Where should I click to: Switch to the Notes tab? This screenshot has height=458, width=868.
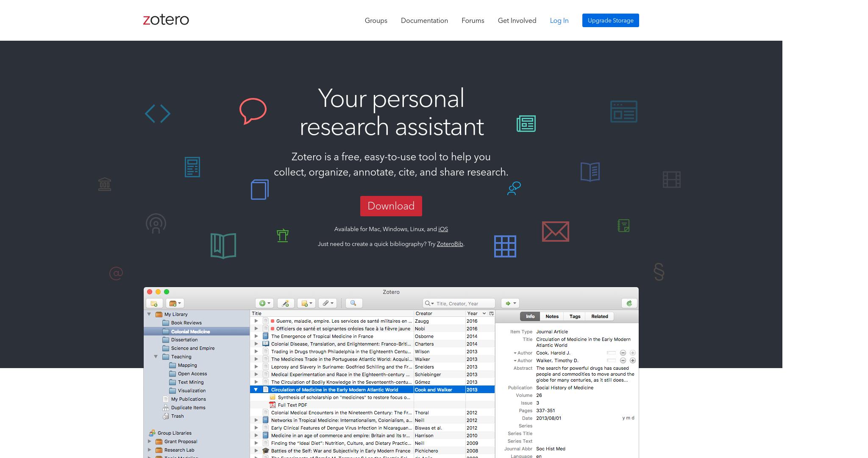click(x=552, y=316)
